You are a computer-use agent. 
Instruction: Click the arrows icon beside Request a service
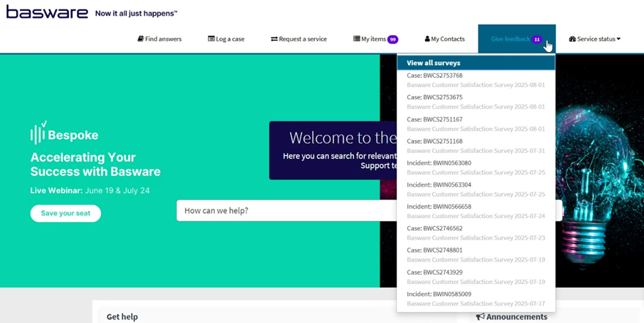point(274,39)
